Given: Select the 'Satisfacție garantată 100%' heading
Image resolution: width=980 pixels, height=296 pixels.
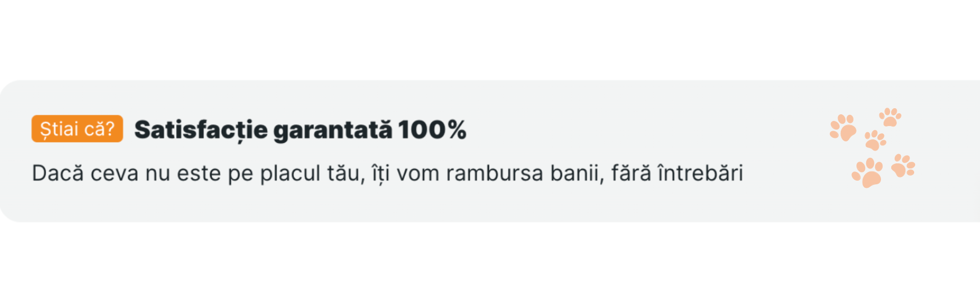Looking at the screenshot, I should [300, 130].
